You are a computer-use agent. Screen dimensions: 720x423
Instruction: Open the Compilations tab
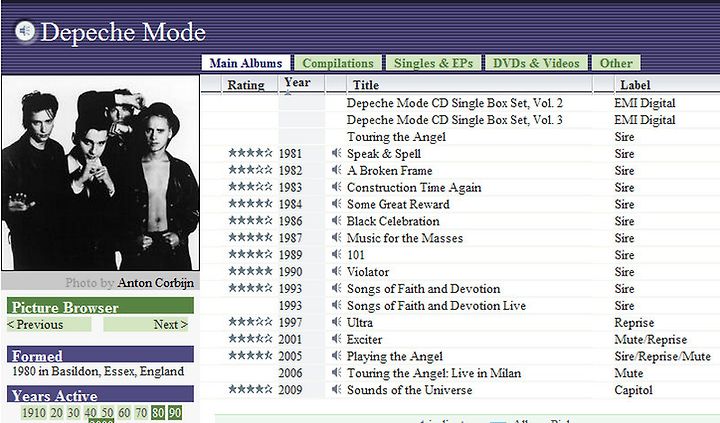point(338,63)
